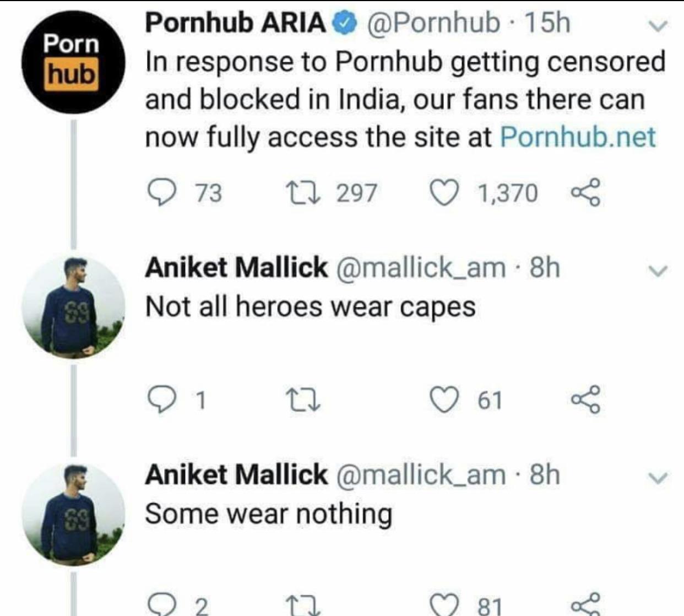684x616 pixels.
Task: Open the Pornhub.net link
Action: 578,137
